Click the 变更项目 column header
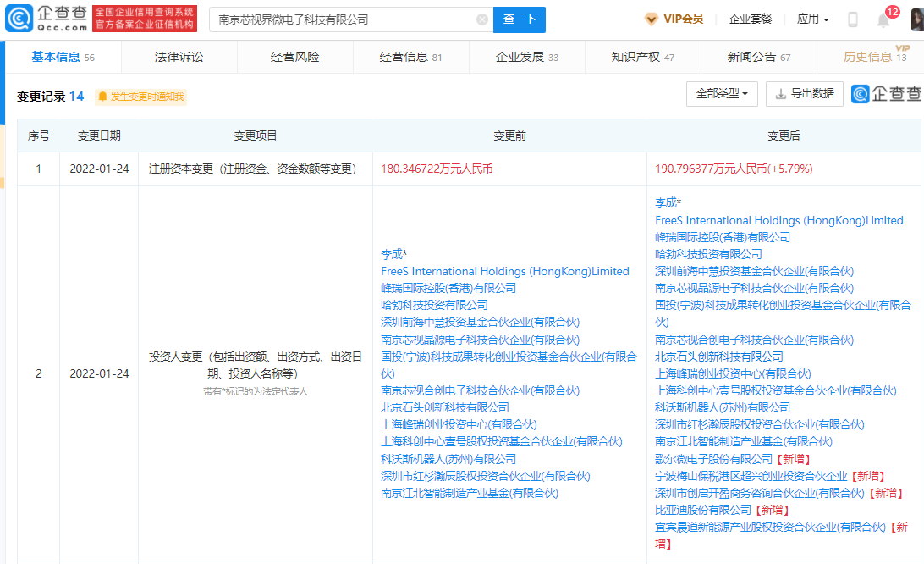Viewport: 924px width, 564px height. click(256, 135)
